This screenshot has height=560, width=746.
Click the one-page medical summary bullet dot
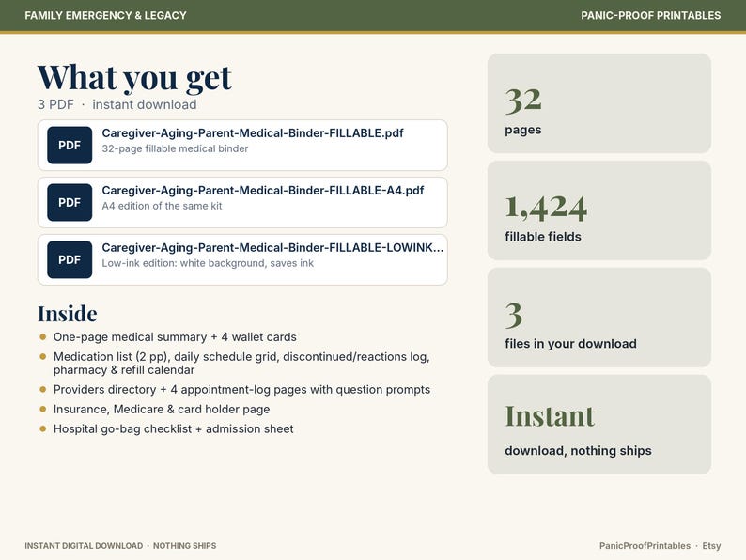pos(43,337)
